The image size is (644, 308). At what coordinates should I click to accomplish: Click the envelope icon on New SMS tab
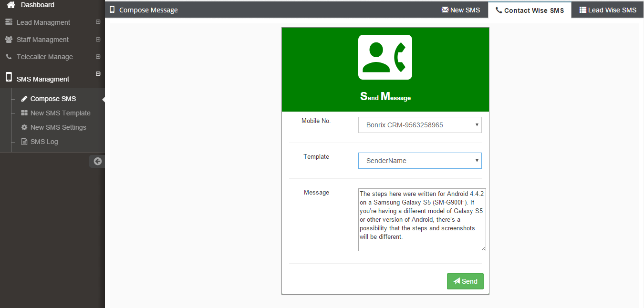point(445,10)
